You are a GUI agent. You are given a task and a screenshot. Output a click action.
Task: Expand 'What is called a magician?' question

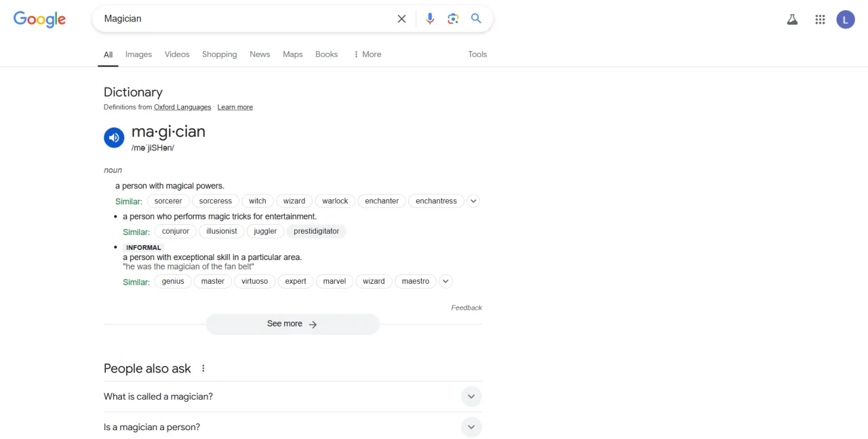click(293, 396)
